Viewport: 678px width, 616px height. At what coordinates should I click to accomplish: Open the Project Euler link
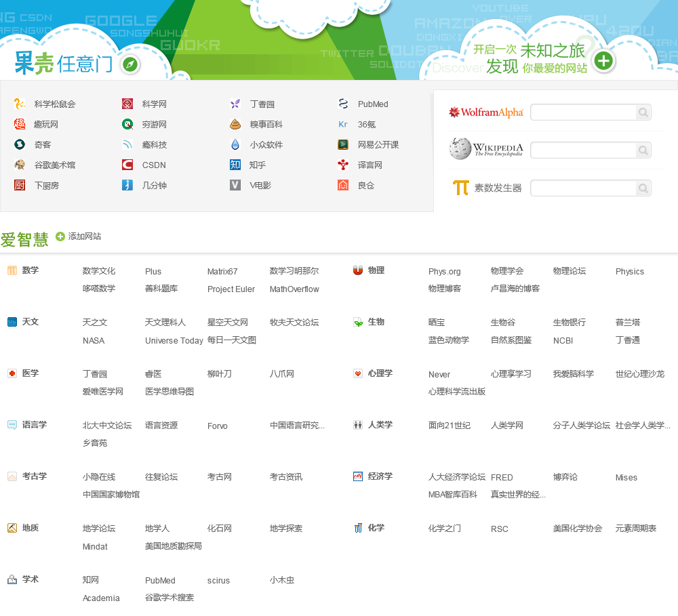coord(231,289)
